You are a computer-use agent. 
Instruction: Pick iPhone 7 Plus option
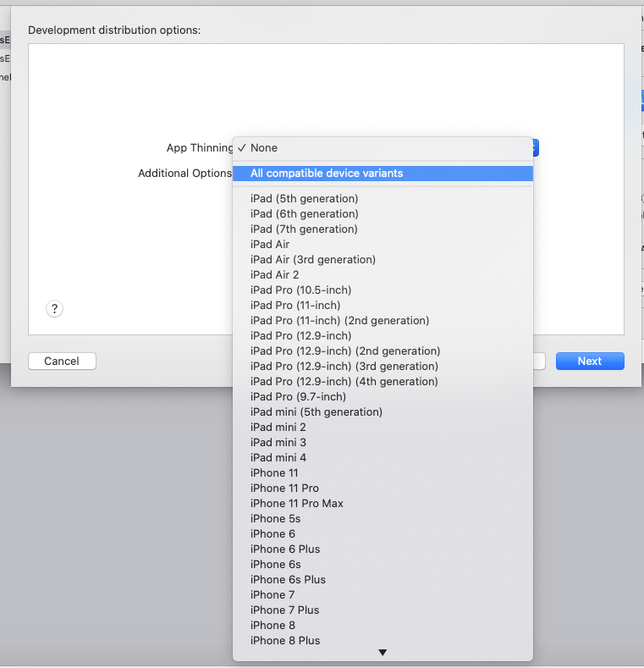click(284, 610)
